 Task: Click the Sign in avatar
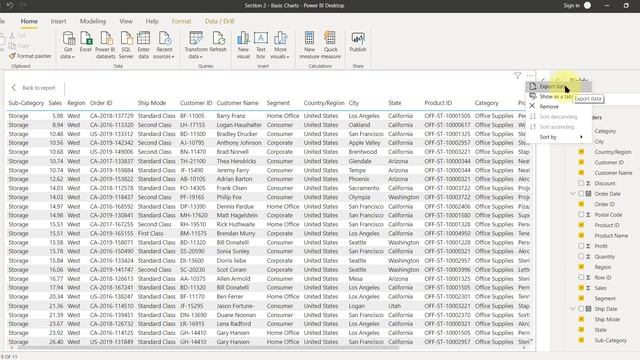(587, 5)
